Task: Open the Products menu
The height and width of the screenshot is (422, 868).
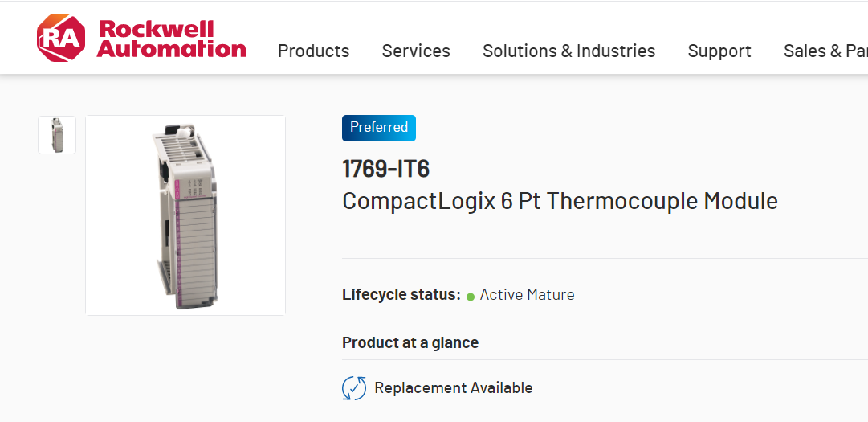Action: click(313, 51)
